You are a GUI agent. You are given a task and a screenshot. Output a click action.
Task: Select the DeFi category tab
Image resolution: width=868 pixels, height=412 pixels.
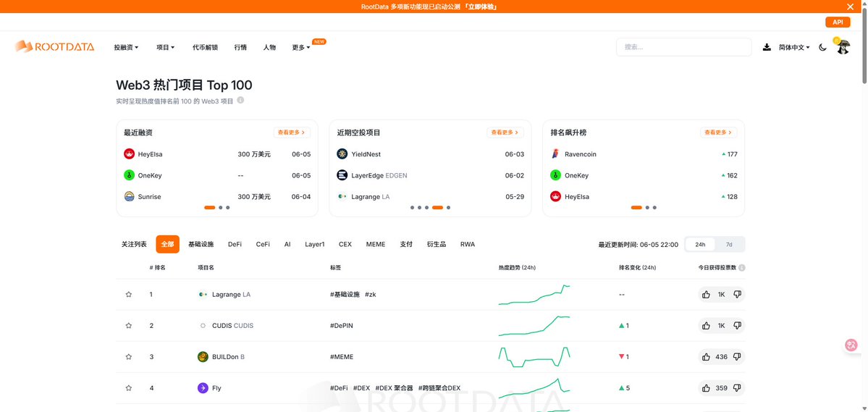click(x=235, y=244)
